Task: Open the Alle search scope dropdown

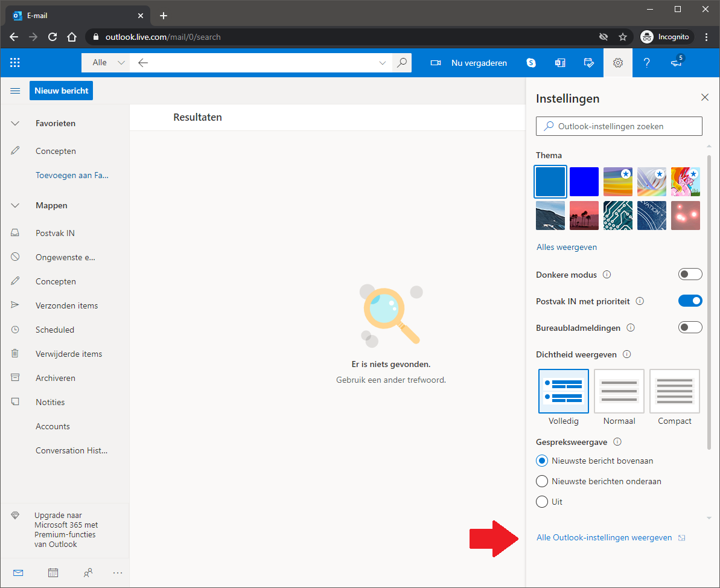Action: tap(106, 62)
